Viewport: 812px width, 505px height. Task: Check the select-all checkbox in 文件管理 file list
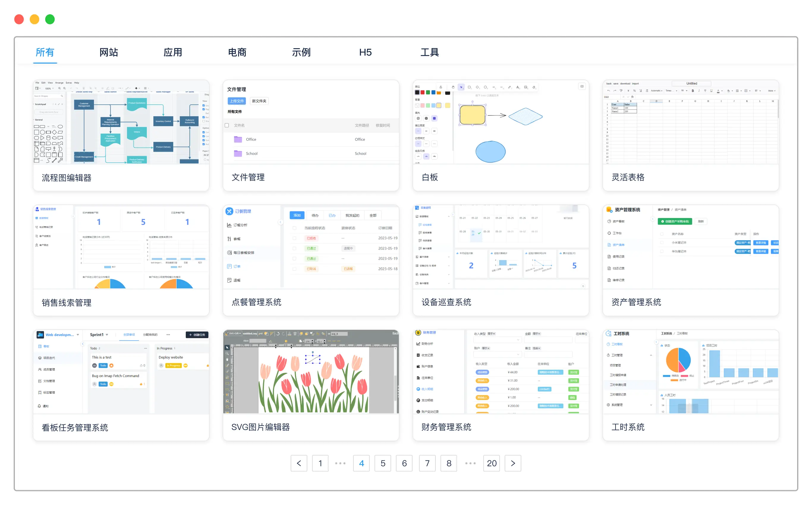pyautogui.click(x=226, y=125)
